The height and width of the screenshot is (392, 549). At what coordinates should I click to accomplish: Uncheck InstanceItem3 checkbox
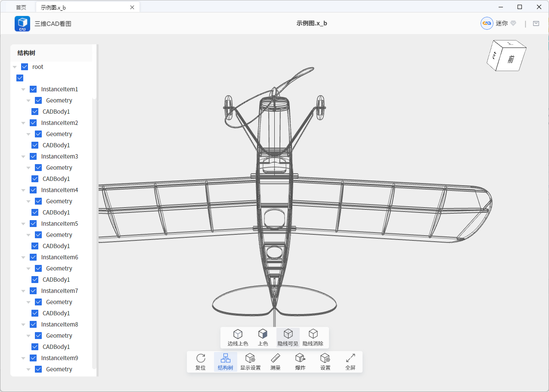click(x=33, y=156)
